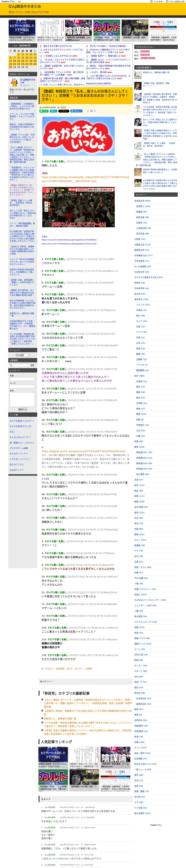The height and width of the screenshot is (868, 186).
Task: Select YouTuber/インフルエンサー (164) category
Action: tap(150, 600)
